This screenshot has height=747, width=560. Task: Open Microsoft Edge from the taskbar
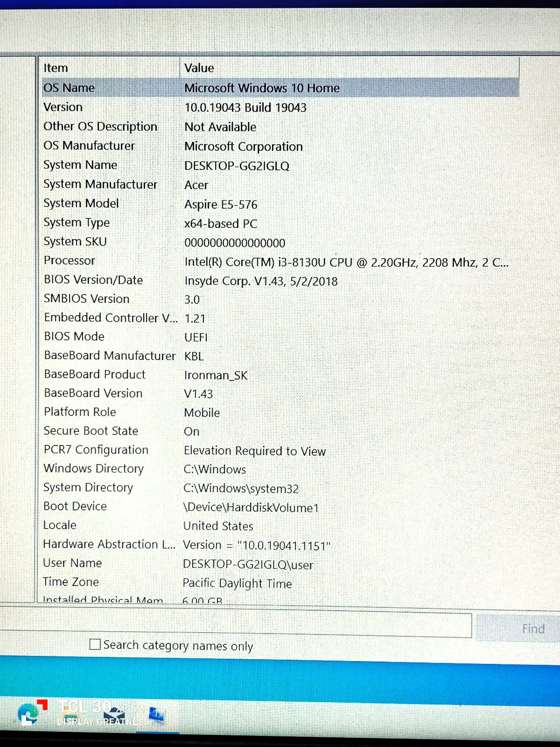click(x=29, y=715)
